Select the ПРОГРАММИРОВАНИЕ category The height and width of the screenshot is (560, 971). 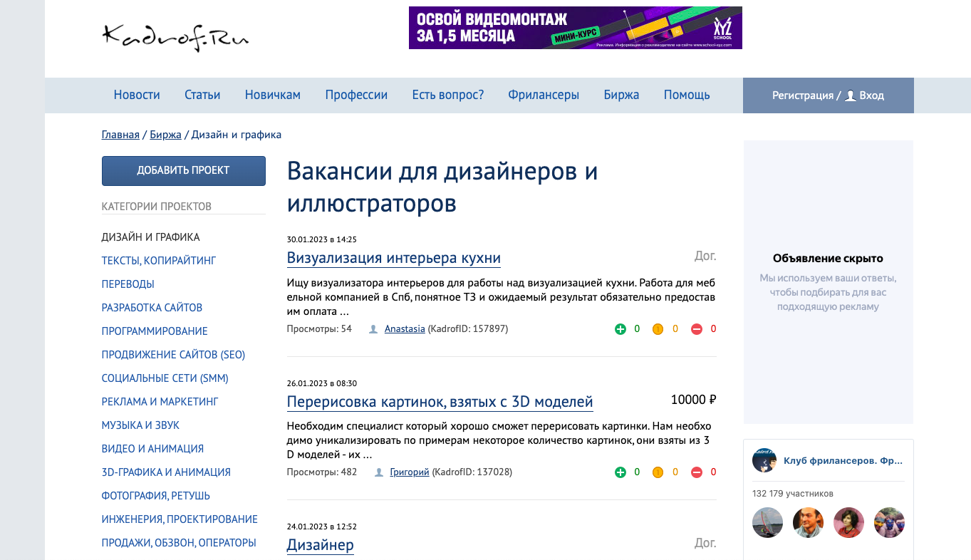(155, 331)
